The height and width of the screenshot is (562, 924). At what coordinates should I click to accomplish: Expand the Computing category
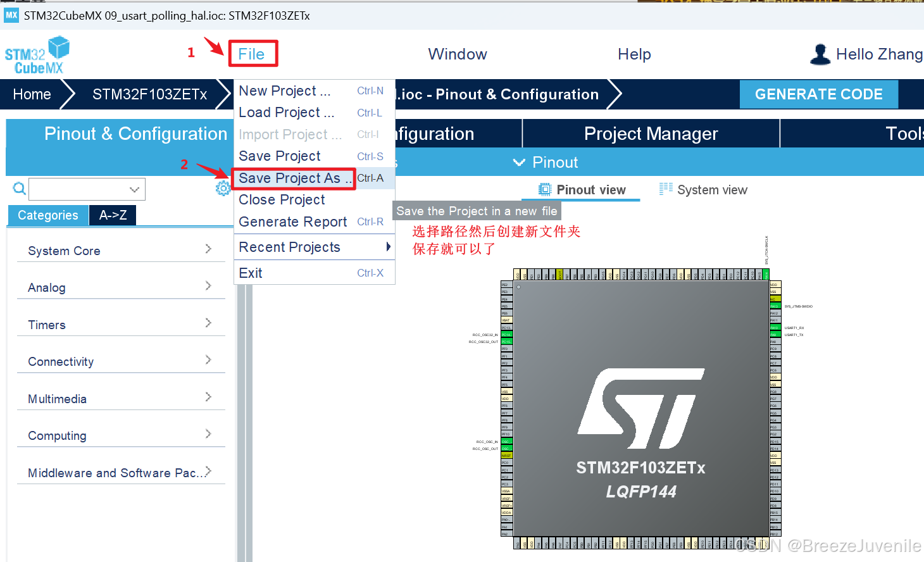pos(121,435)
